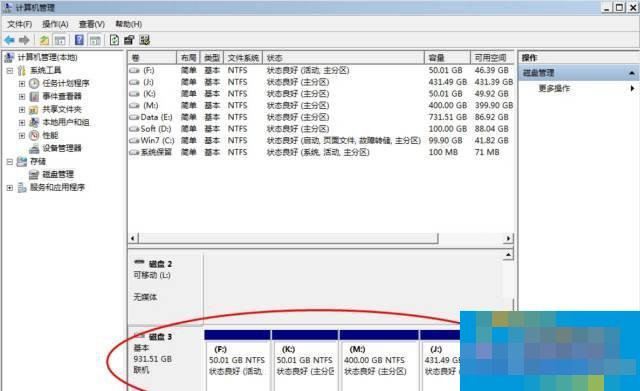
Task: Select the 系统保留 volume row
Action: pyautogui.click(x=321, y=152)
